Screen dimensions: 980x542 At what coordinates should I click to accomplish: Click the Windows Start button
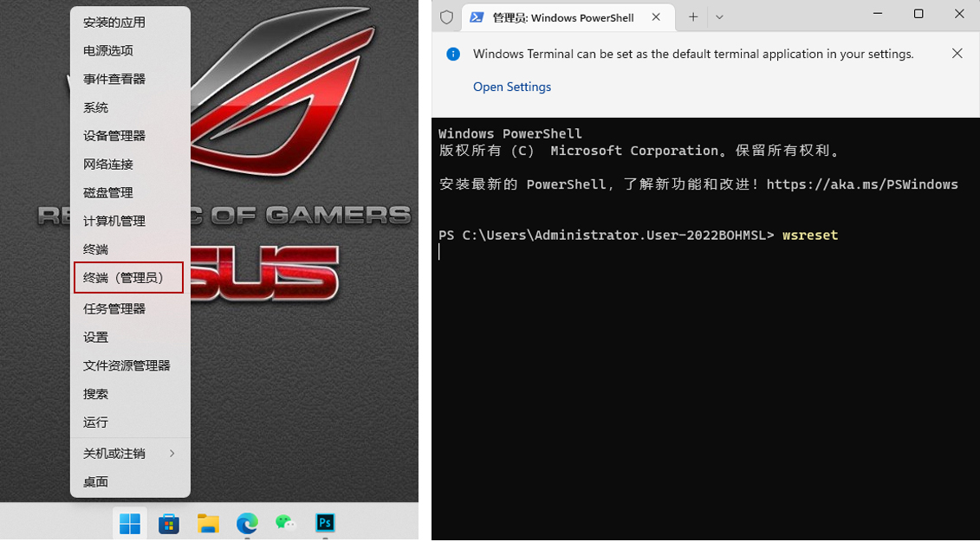point(129,524)
